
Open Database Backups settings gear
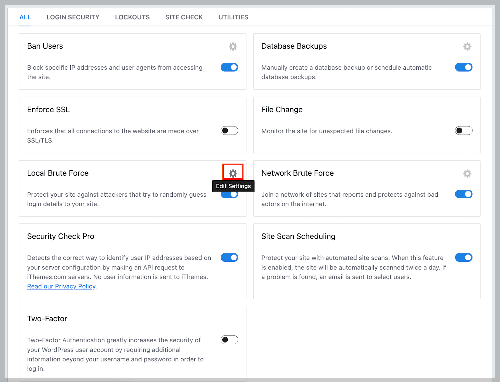[467, 46]
